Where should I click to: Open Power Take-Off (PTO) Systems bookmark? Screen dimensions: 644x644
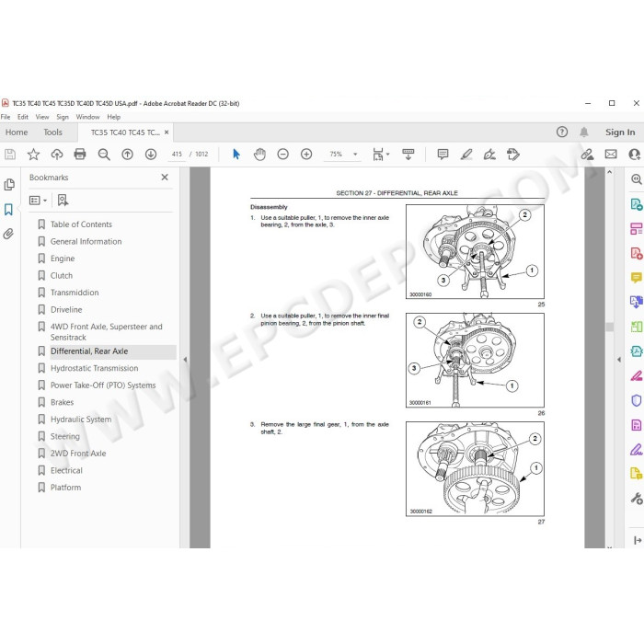103,385
